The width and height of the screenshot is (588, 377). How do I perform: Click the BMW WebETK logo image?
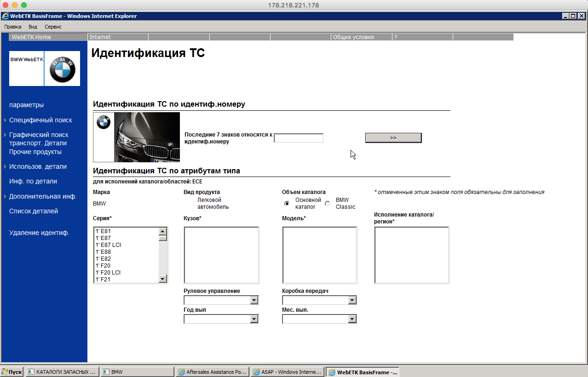[27, 69]
